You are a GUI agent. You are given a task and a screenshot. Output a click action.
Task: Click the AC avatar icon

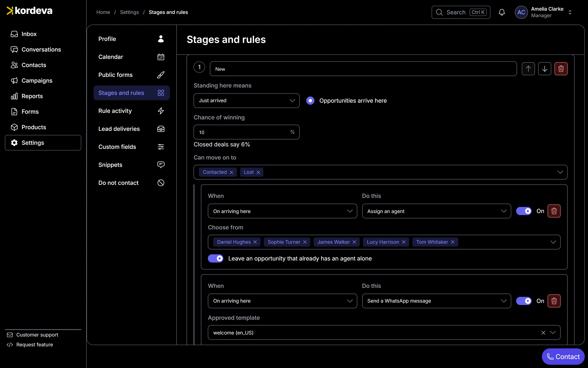[x=521, y=12]
